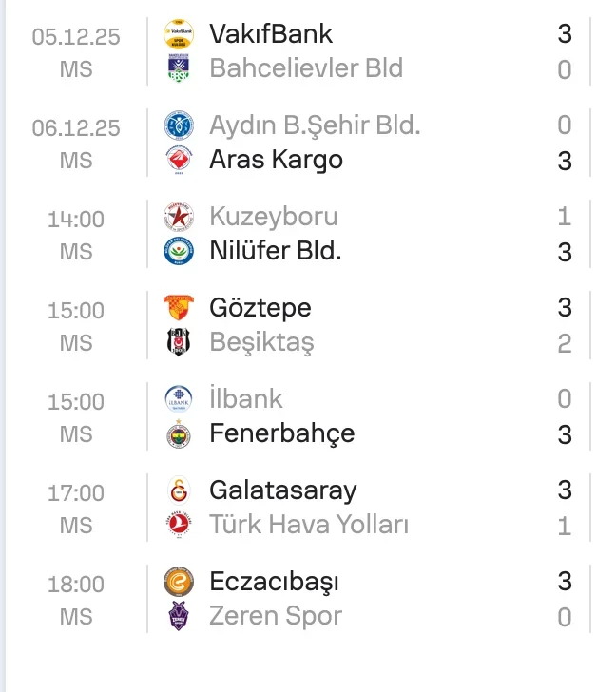The image size is (616, 692).
Task: Click the Fenerbahçe club crest
Action: 178,433
